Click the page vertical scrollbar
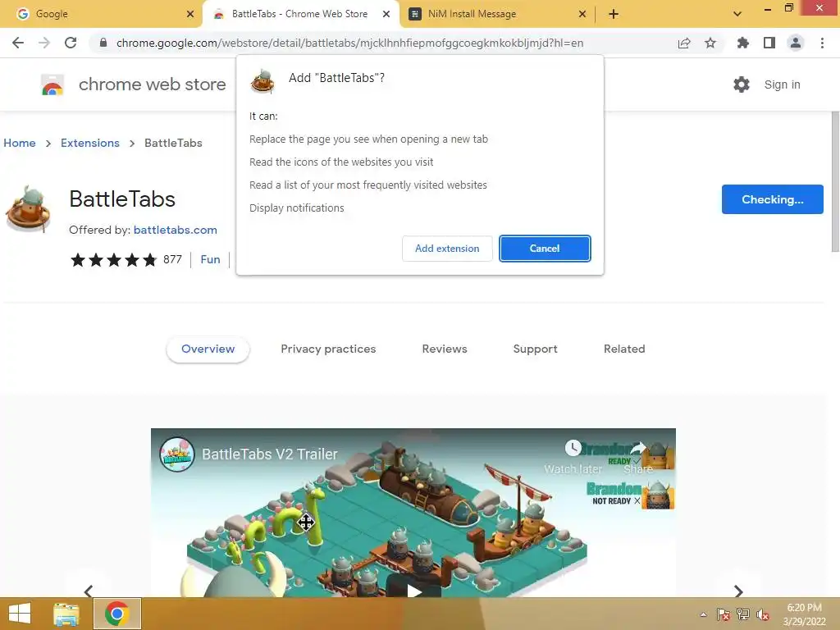Screen dimensions: 840x630 834,181
